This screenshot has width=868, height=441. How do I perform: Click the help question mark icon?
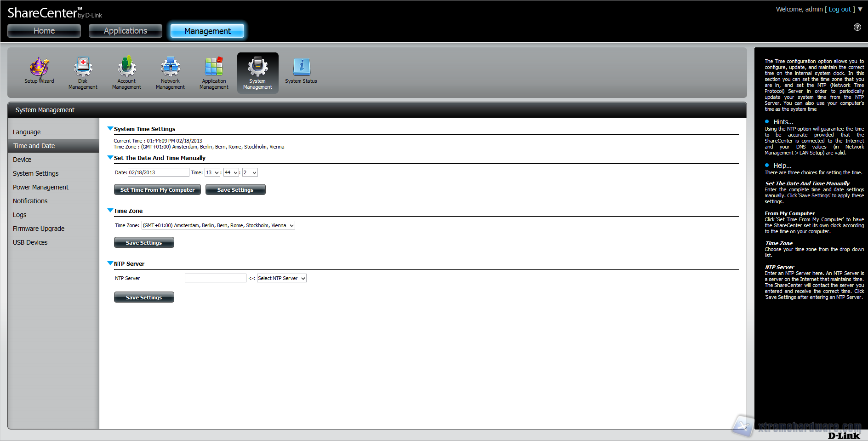[857, 27]
